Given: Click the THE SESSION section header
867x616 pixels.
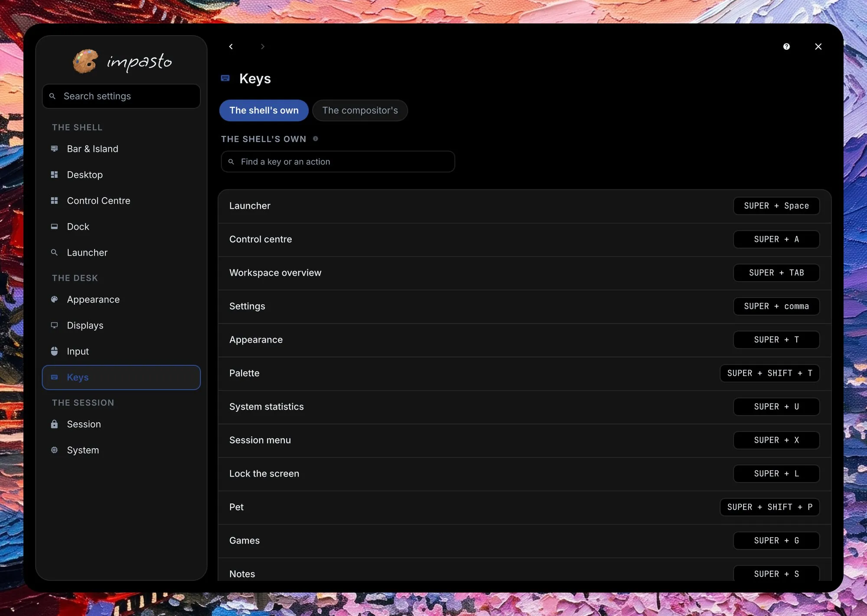Looking at the screenshot, I should (x=83, y=403).
